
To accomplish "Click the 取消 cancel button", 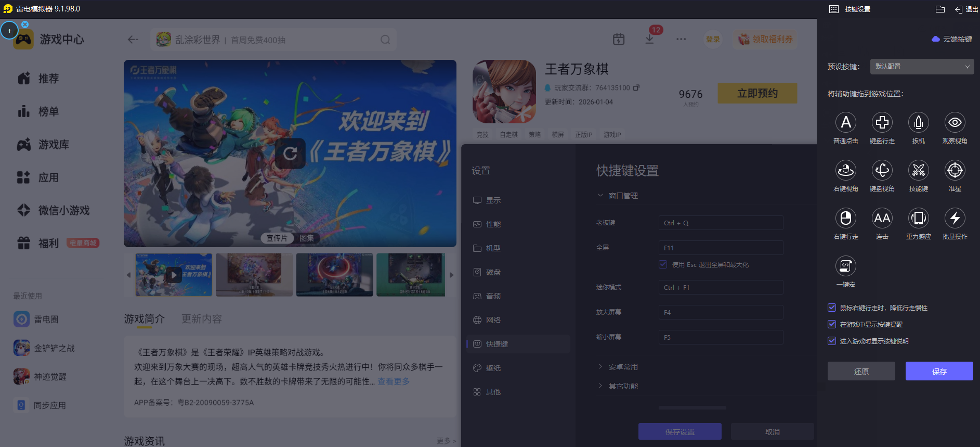I will (773, 432).
